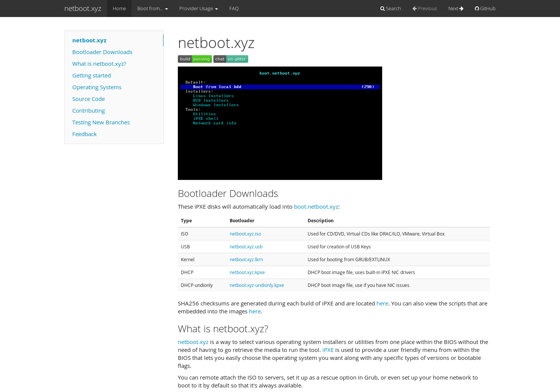Select the netboot.xyz boot menu screenshot
The width and height of the screenshot is (560, 392).
280,123
